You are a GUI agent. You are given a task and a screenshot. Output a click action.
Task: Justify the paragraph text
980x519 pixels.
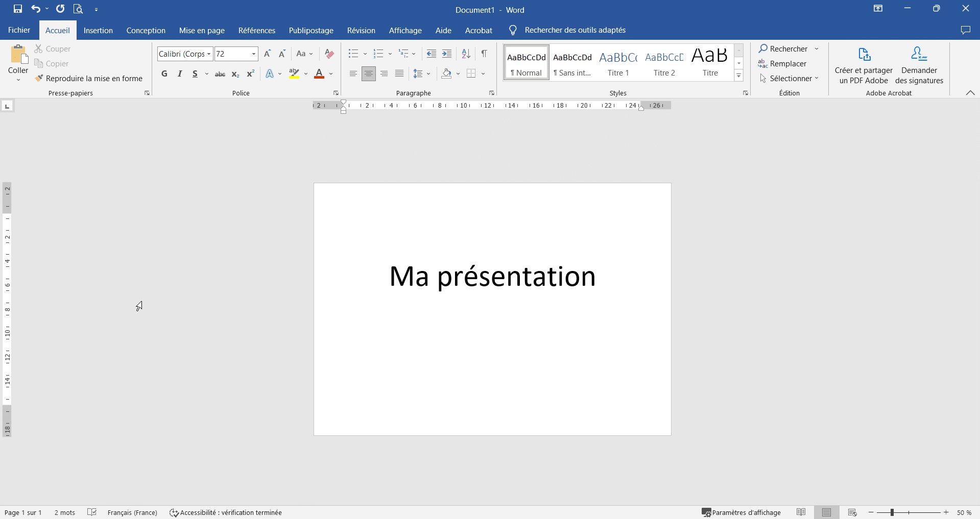[399, 74]
